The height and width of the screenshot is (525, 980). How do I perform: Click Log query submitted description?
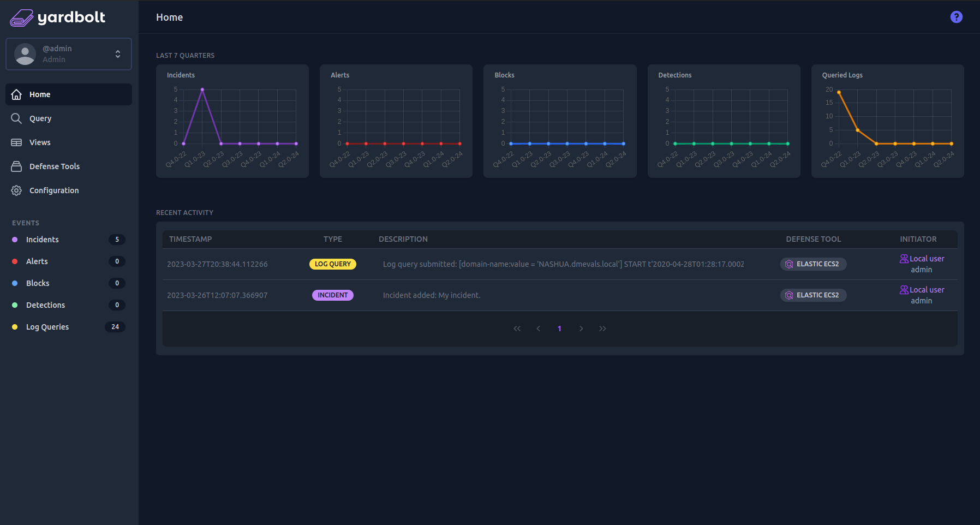coord(563,264)
